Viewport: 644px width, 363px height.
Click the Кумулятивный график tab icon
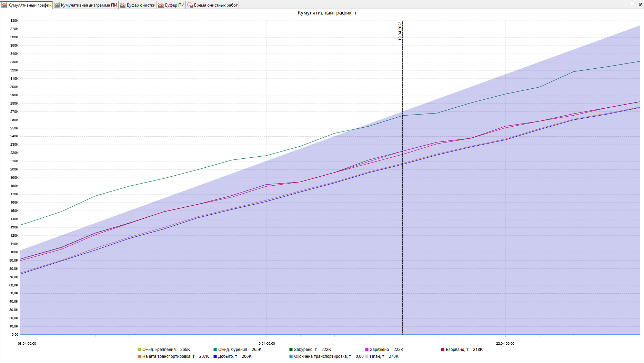tap(4, 5)
